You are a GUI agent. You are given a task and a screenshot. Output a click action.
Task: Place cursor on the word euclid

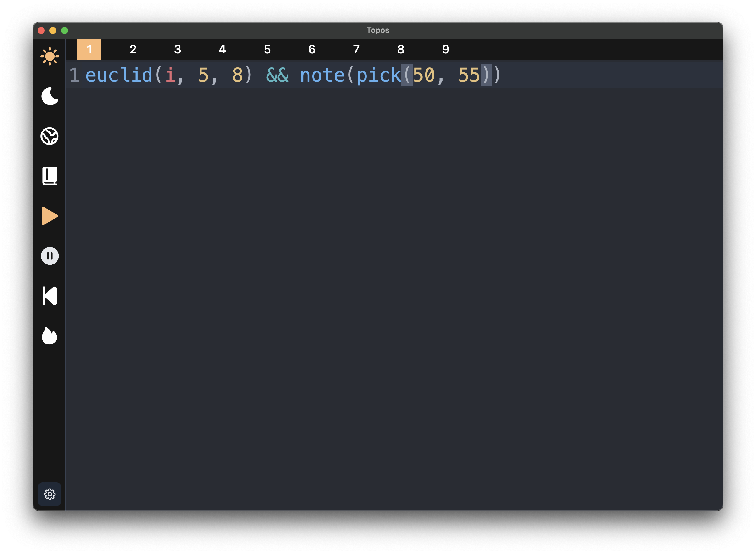(x=119, y=75)
